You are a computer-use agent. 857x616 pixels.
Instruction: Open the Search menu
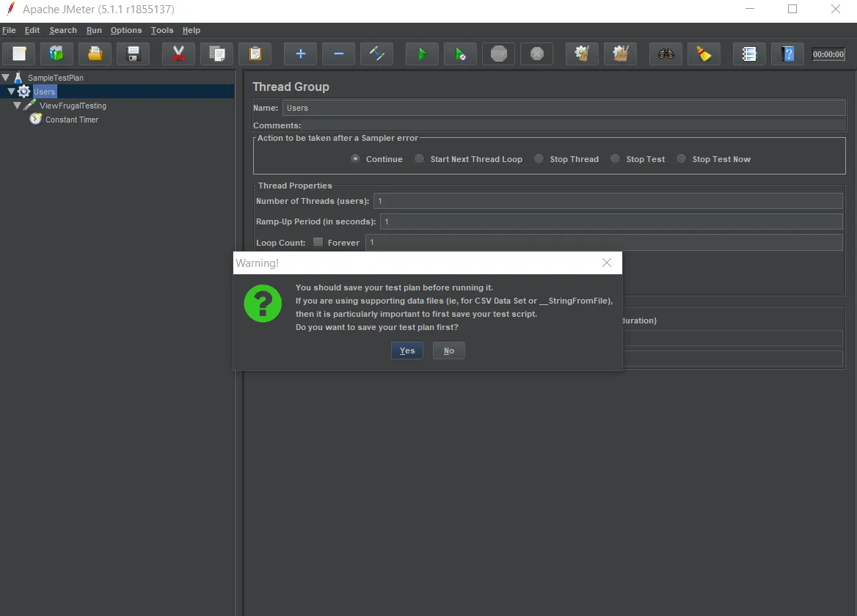tap(63, 30)
